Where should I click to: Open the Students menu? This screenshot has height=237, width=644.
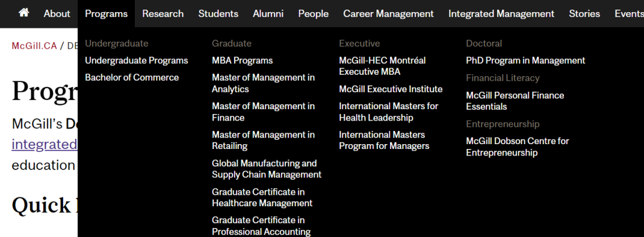[218, 14]
